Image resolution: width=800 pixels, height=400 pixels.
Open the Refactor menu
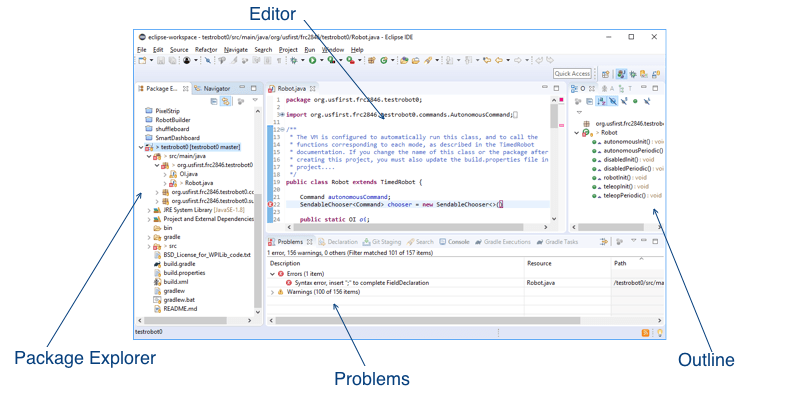206,49
